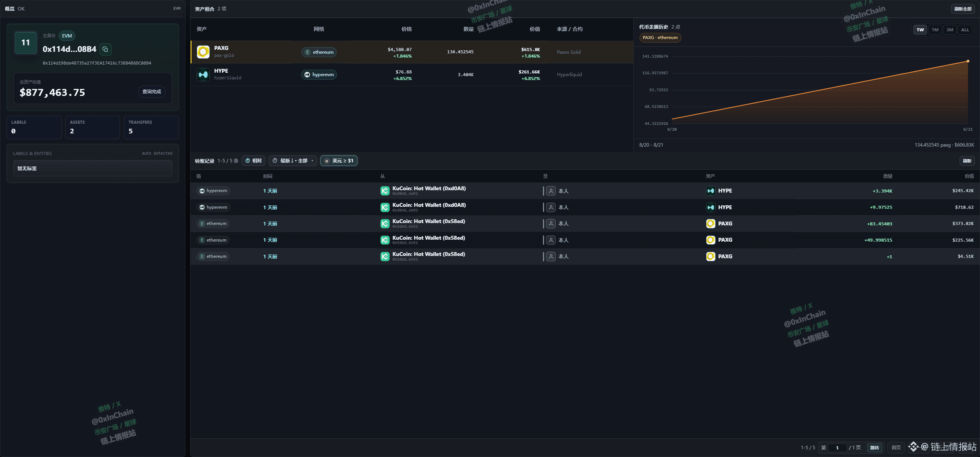Click the self user icon in first transfer
Viewport: 980px width, 457px height.
(551, 191)
